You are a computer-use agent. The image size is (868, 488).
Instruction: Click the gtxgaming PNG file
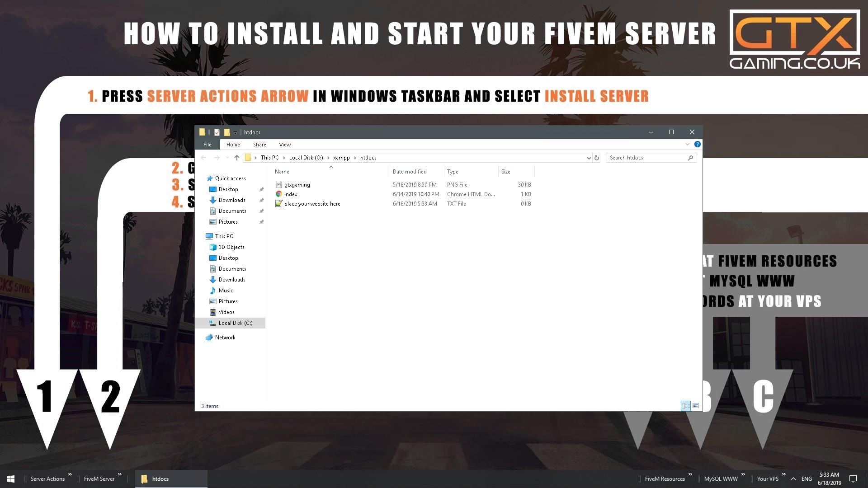(297, 184)
